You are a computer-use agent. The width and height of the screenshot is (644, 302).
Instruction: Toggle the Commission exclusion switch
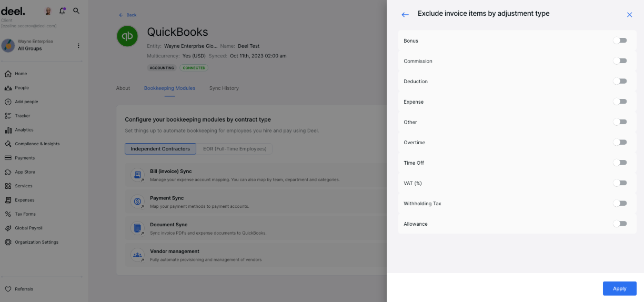620,61
